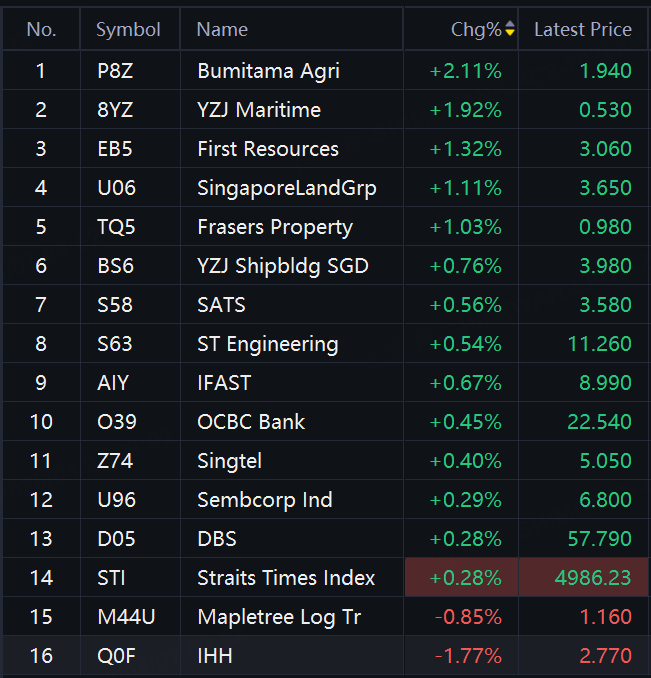Select the IHH stock name
651x678 pixels.
click(x=215, y=656)
